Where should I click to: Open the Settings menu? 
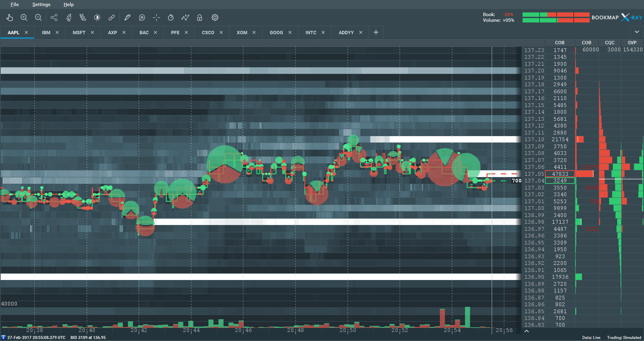(41, 4)
